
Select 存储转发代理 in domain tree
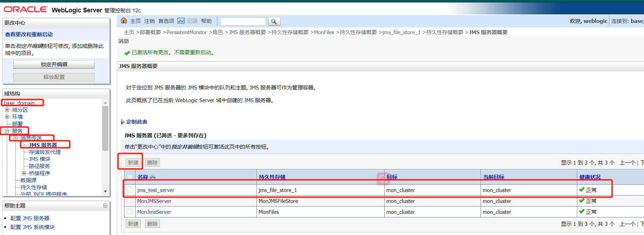(45, 152)
